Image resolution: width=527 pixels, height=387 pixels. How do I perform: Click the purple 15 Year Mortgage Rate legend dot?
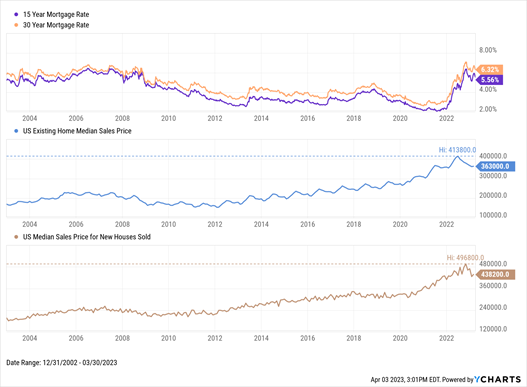16,14
